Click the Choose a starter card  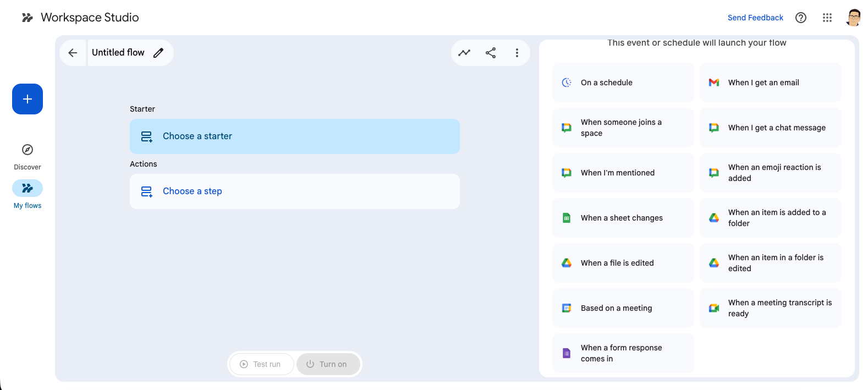(x=295, y=136)
